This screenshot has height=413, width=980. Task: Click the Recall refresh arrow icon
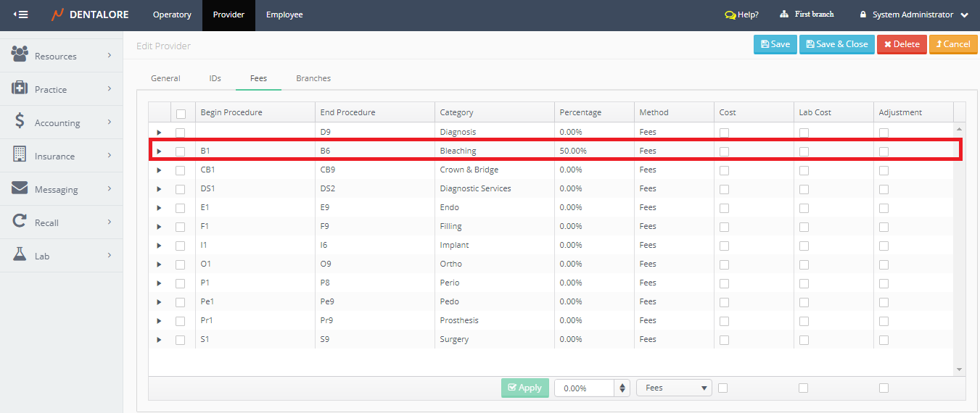(x=20, y=222)
